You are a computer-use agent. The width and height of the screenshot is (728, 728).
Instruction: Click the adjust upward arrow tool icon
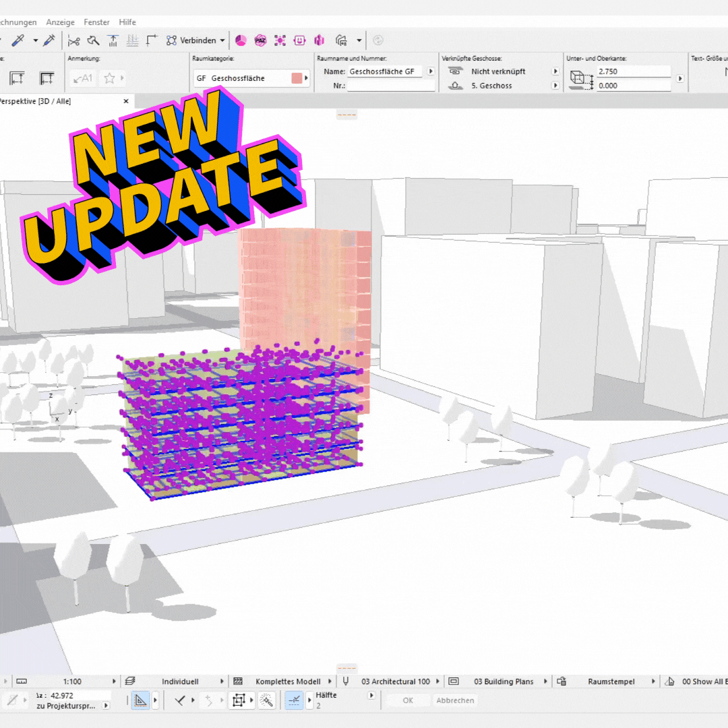(x=113, y=41)
